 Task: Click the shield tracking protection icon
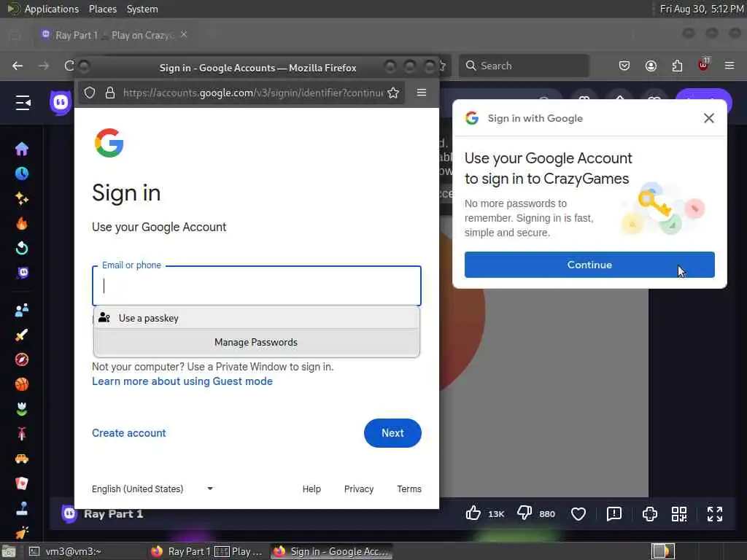(x=90, y=93)
